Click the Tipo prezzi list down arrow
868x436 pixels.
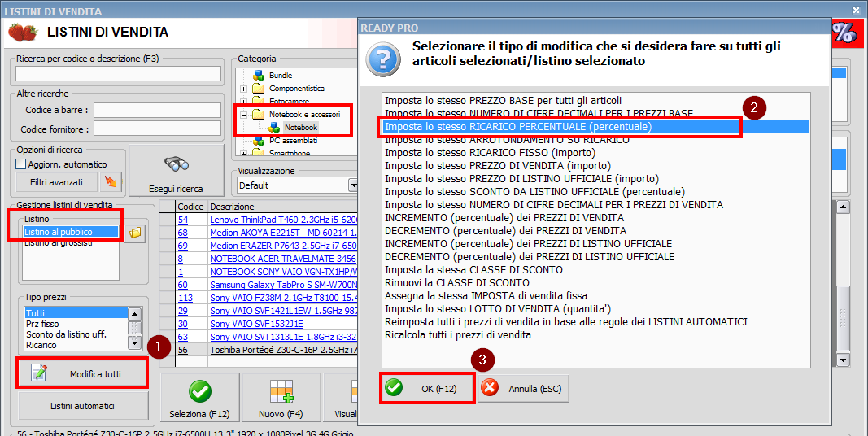[x=134, y=343]
